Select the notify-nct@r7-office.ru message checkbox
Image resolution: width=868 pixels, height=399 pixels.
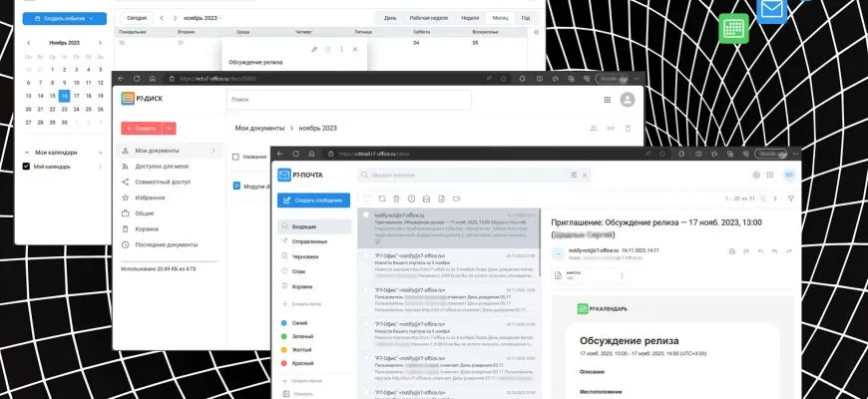[x=366, y=214]
